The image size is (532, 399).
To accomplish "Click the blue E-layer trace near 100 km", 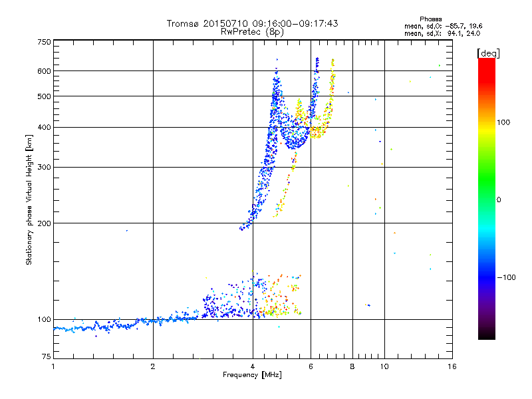I will (126, 325).
